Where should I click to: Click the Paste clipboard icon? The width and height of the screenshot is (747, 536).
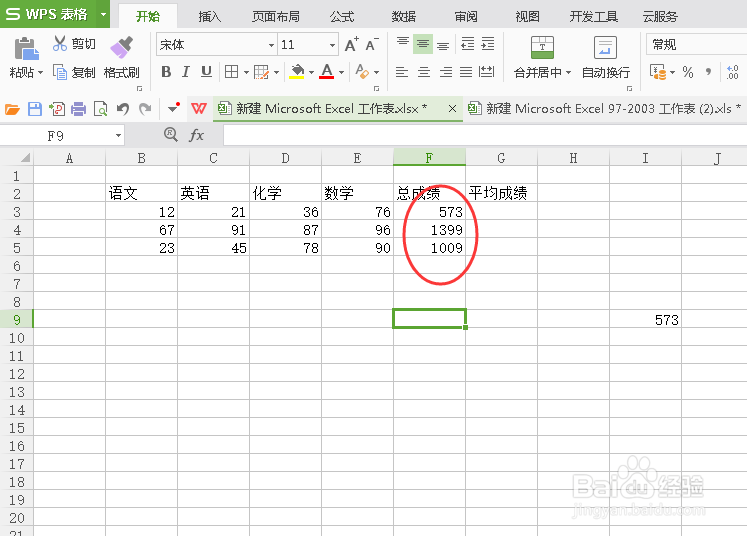pyautogui.click(x=26, y=49)
